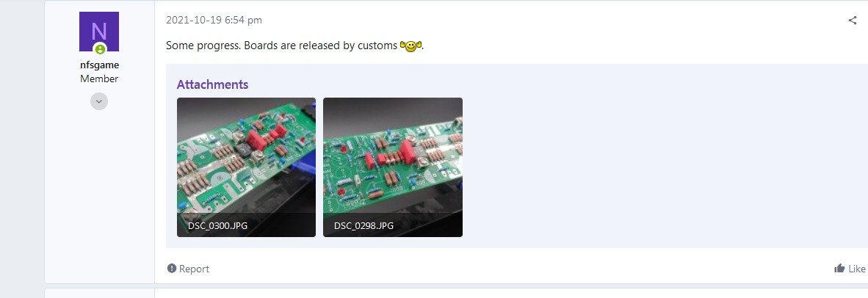
Task: Open the nfsgame username profile link
Action: 100,65
